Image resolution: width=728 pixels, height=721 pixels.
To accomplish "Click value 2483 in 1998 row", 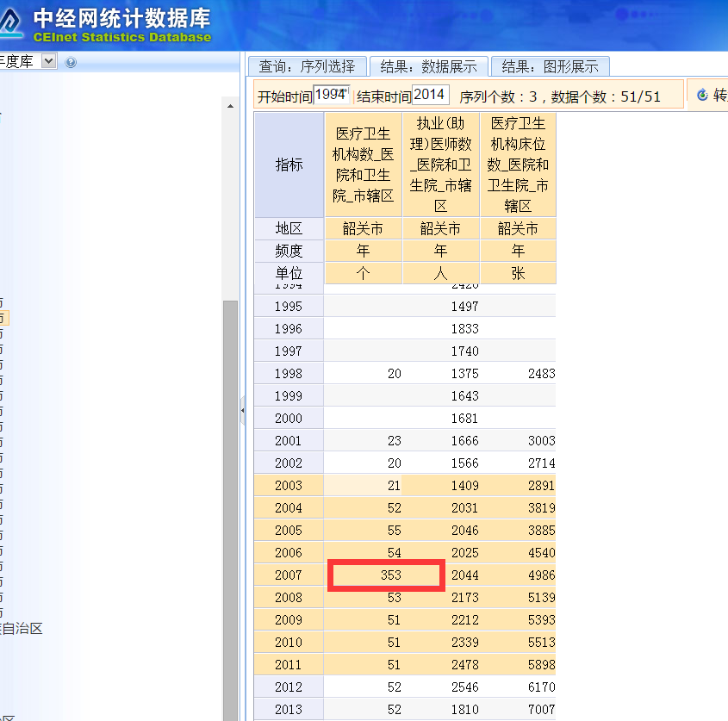I will (x=542, y=374).
